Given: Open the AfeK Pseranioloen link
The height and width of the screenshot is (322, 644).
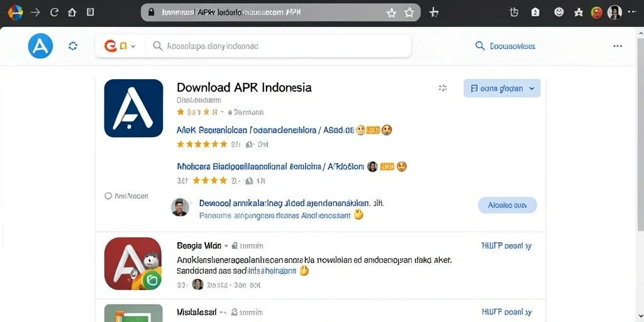Looking at the screenshot, I should coord(265,131).
